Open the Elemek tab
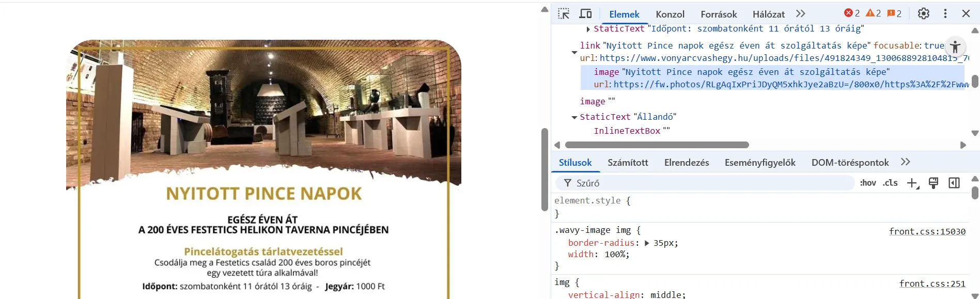 pyautogui.click(x=624, y=14)
